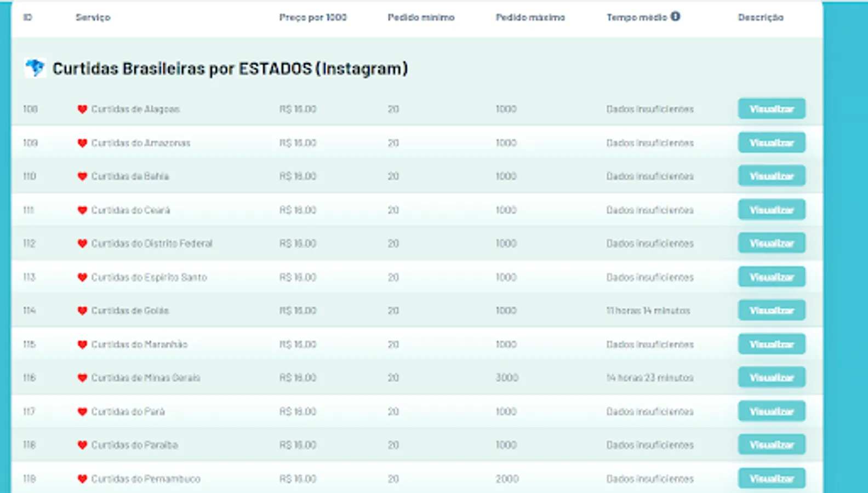Image resolution: width=868 pixels, height=493 pixels.
Task: Click the Pedido máximo column header
Action: coord(530,18)
